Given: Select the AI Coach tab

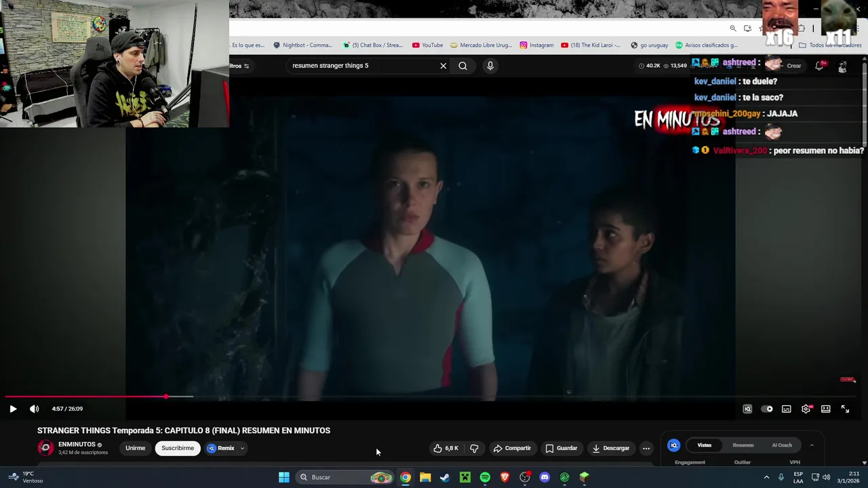Looking at the screenshot, I should 782,445.
